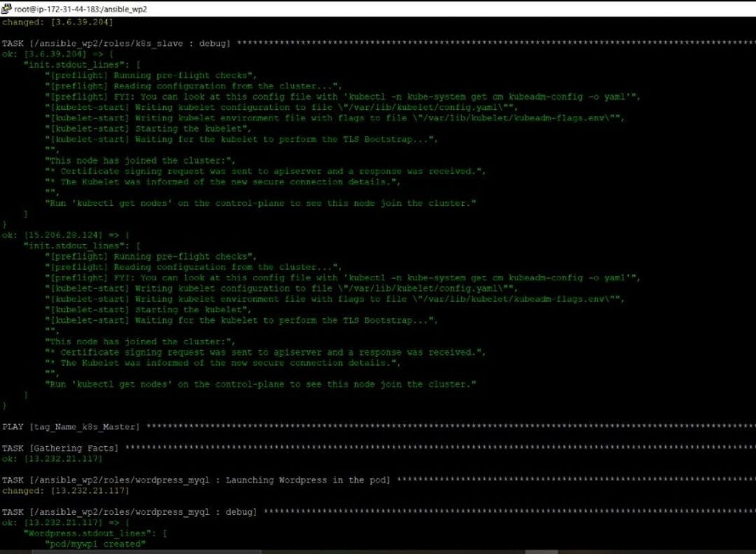Open the PuTTY system menu icon

point(6,9)
